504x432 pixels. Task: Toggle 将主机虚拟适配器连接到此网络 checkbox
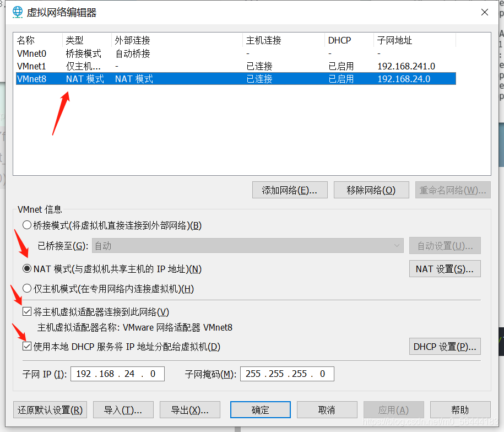pos(27,311)
